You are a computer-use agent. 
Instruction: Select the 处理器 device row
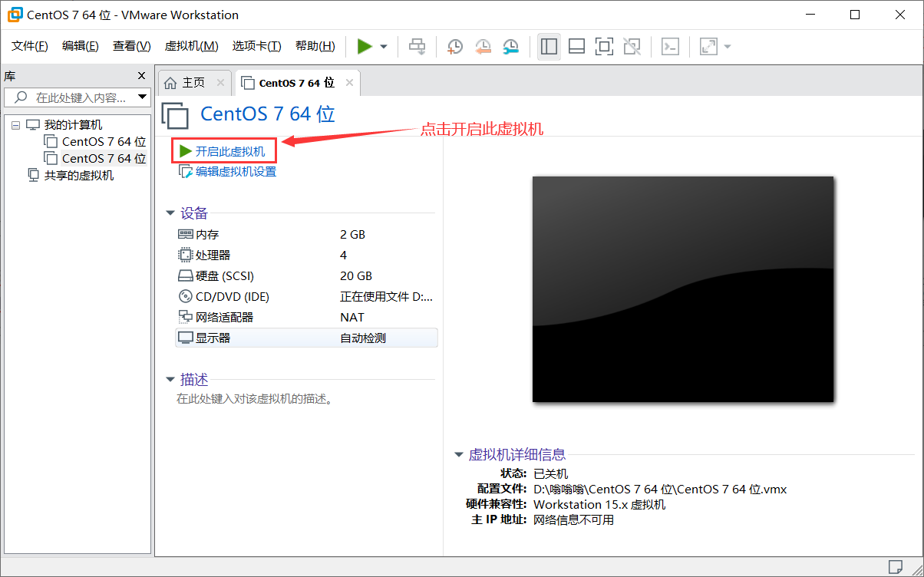306,255
